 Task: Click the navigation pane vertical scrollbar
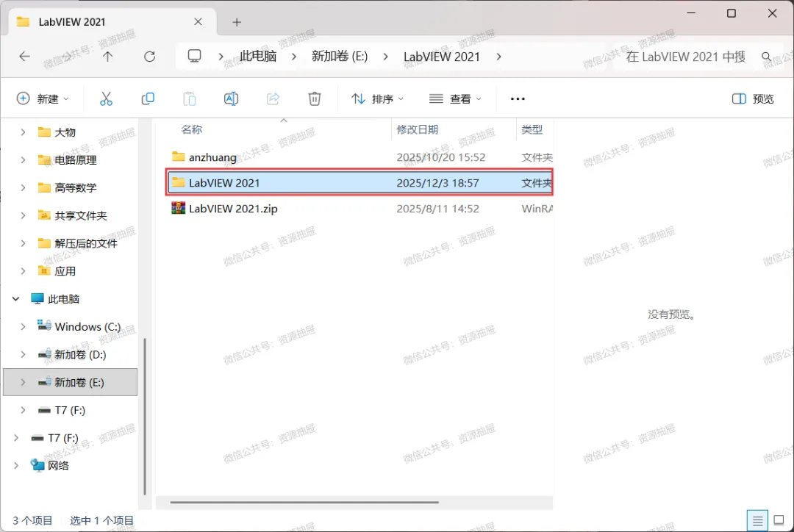point(145,416)
